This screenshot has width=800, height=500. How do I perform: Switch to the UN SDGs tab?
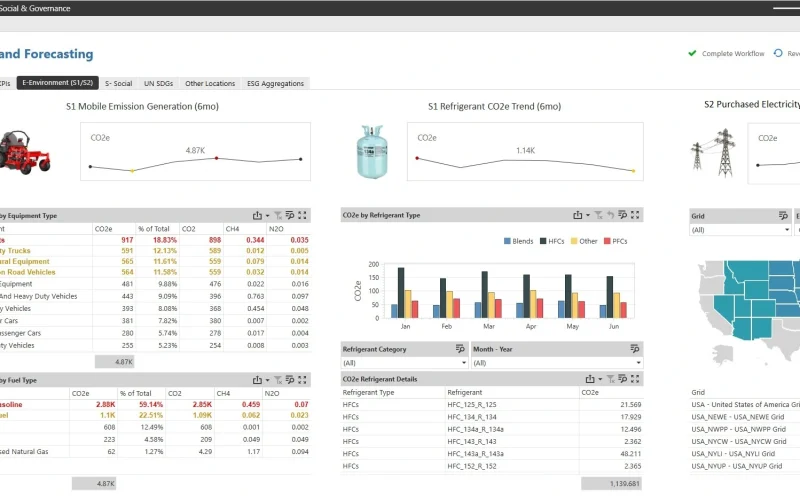coord(159,84)
